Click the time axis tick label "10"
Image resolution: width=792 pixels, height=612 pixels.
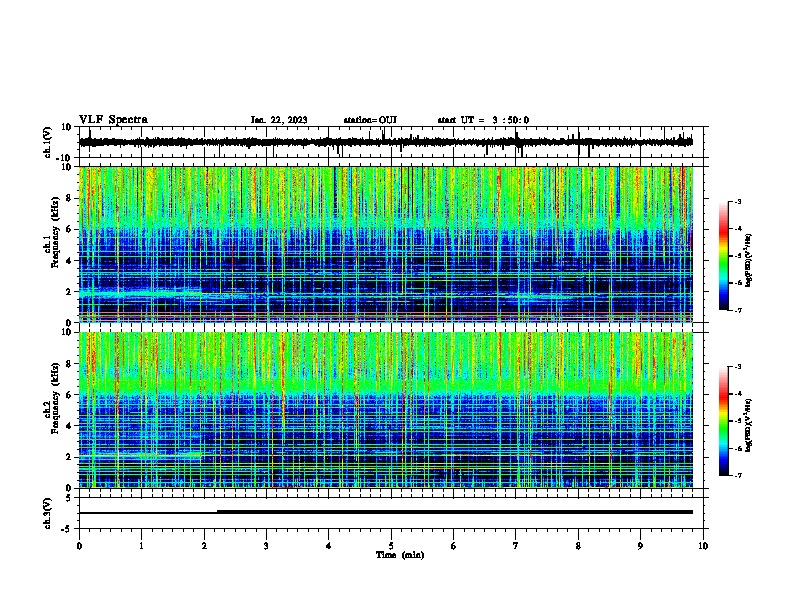click(x=703, y=546)
